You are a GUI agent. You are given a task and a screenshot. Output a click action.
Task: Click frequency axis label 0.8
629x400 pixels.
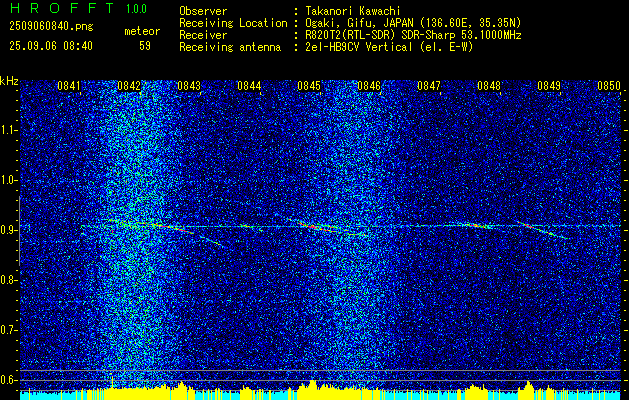click(x=9, y=280)
